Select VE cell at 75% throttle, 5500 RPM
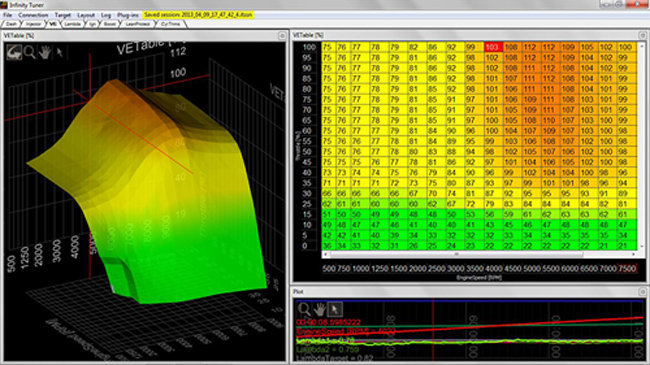 click(550, 100)
